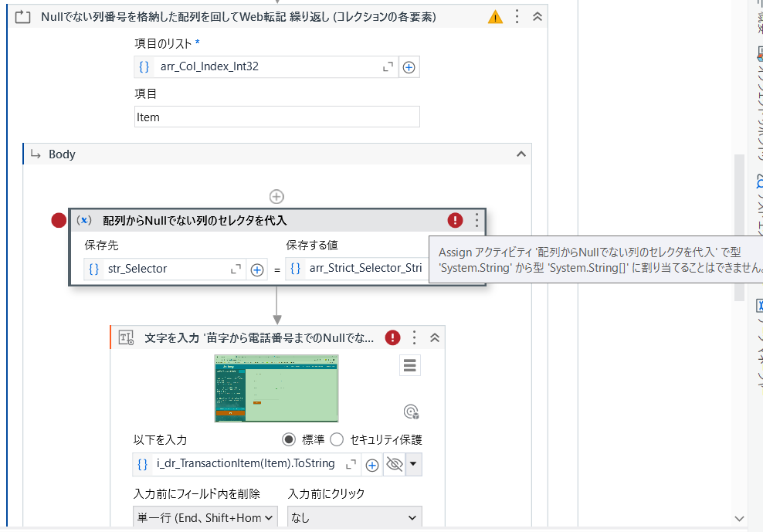The height and width of the screenshot is (532, 763).
Task: Click the curly braces icon in list field
Action: (144, 66)
